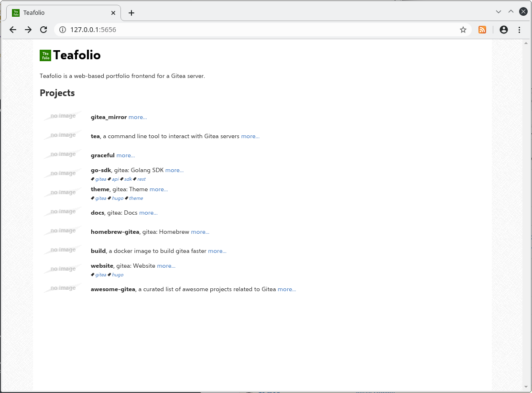
Task: Click the Teafolio page title heading
Action: (77, 55)
